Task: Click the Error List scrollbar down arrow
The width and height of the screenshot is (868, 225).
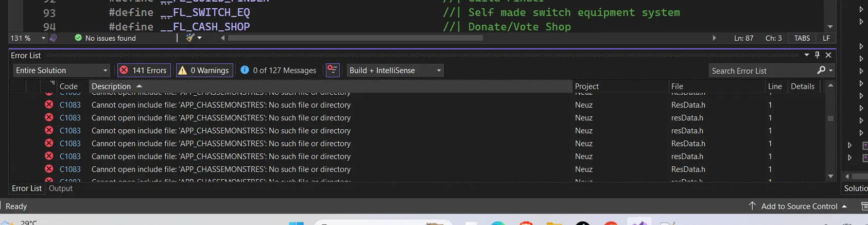Action: [830, 176]
